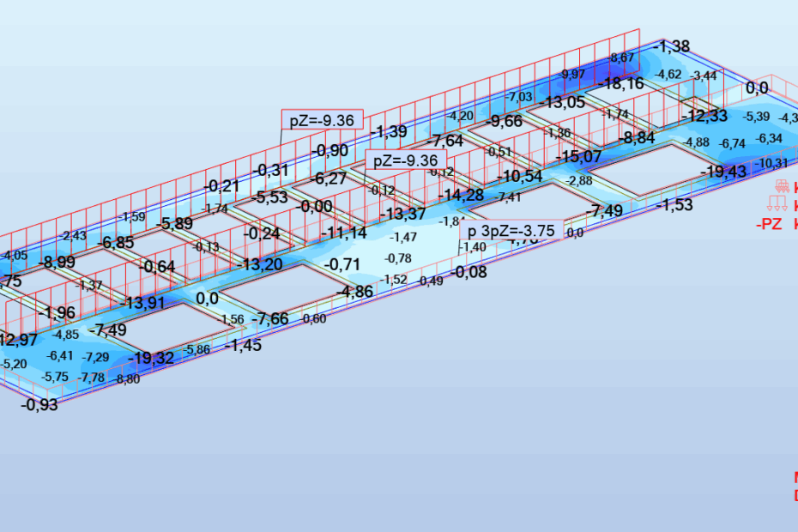This screenshot has height=532, width=798.
Task: Select the small -10,31 map value
Action: [771, 163]
